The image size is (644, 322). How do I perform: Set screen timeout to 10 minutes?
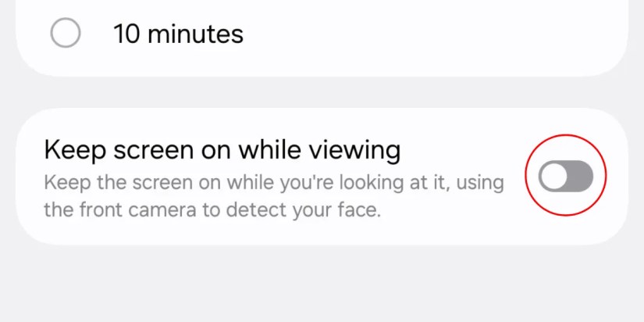click(x=65, y=34)
